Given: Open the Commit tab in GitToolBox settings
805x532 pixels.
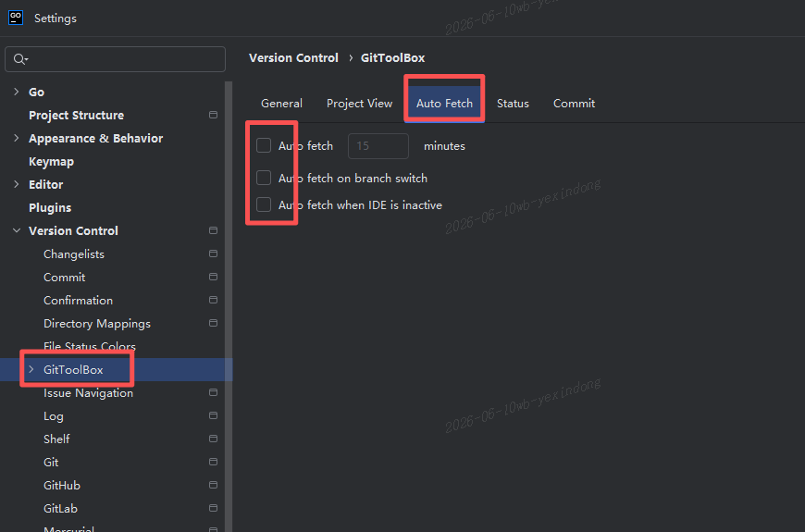Looking at the screenshot, I should coord(574,104).
